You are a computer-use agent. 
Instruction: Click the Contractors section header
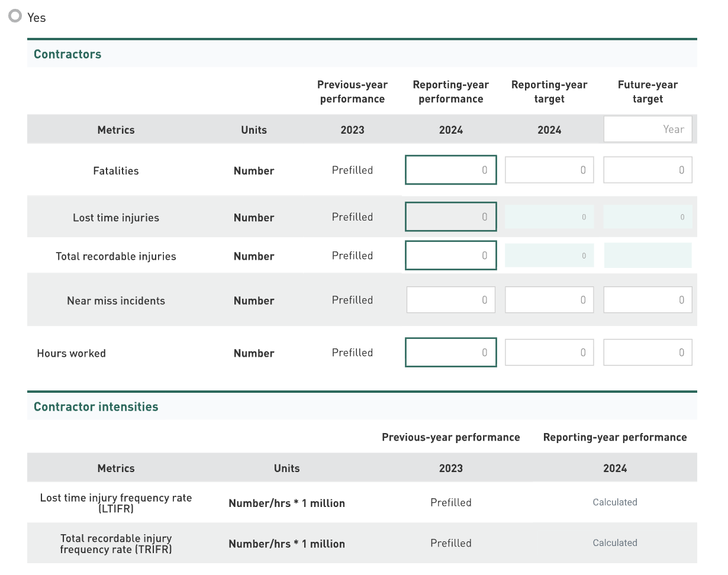pyautogui.click(x=67, y=54)
